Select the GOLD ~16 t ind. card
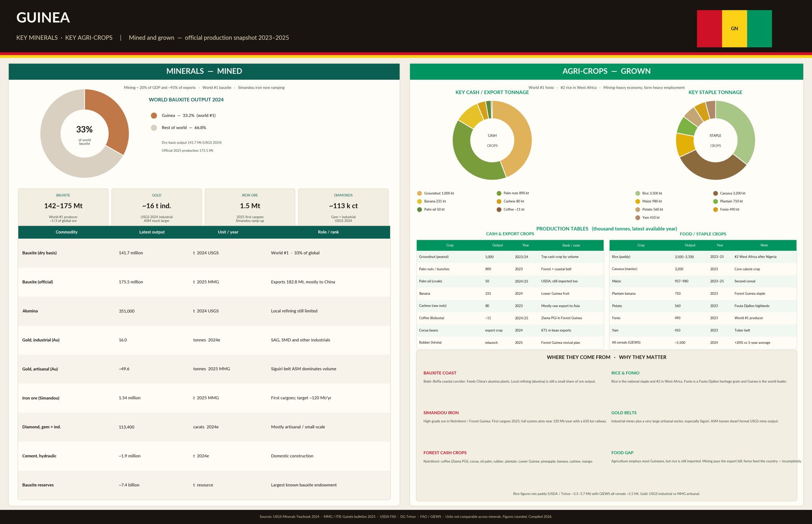 (157, 207)
